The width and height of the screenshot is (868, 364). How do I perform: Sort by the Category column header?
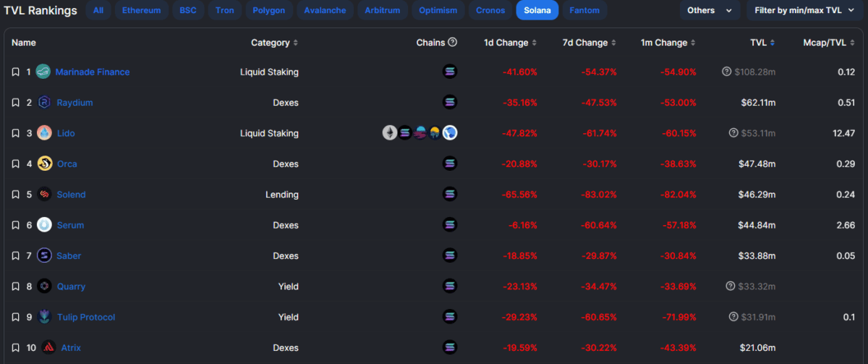[x=274, y=43]
